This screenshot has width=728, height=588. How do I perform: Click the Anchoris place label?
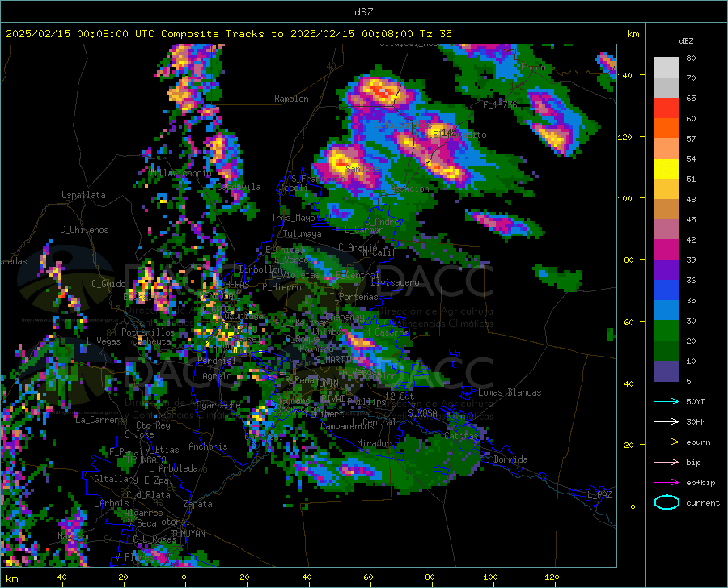tap(208, 446)
